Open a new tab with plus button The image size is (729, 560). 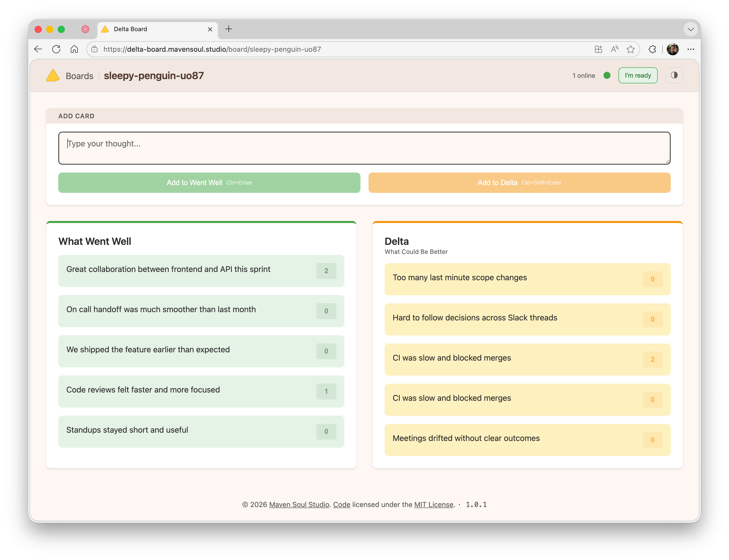(x=228, y=29)
